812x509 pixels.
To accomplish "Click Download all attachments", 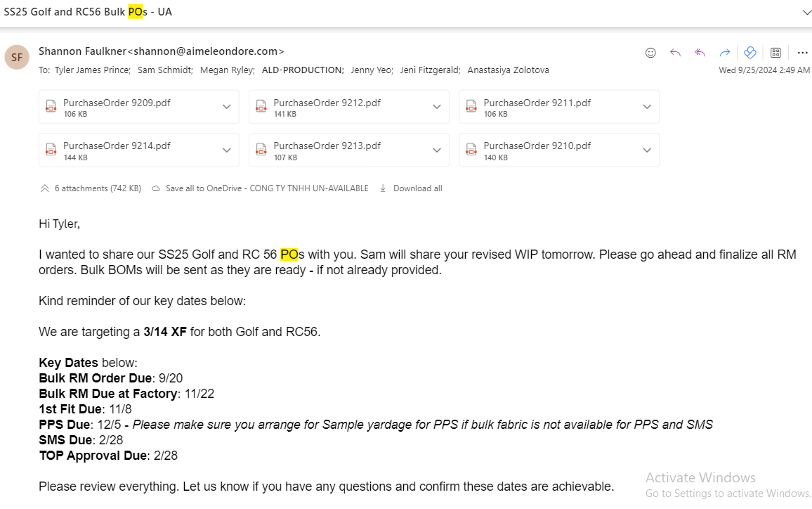I will (x=411, y=188).
